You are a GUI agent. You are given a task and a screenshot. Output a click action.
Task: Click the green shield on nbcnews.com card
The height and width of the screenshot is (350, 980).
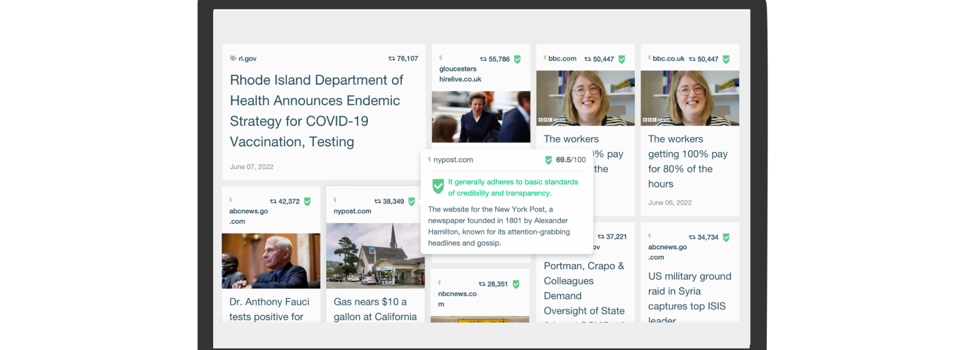click(x=516, y=284)
